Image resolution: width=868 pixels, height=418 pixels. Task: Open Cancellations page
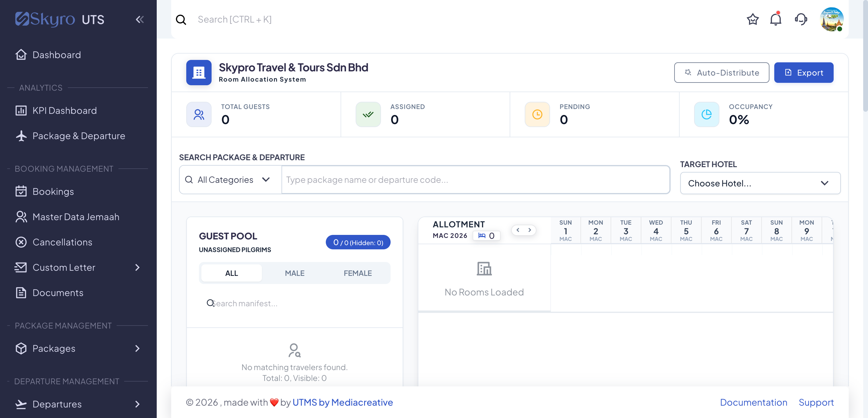[x=78, y=242]
